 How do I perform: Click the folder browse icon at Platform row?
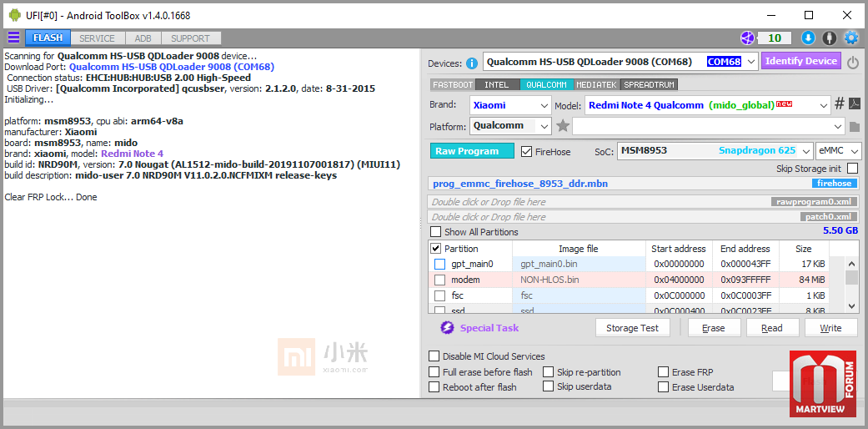[855, 127]
